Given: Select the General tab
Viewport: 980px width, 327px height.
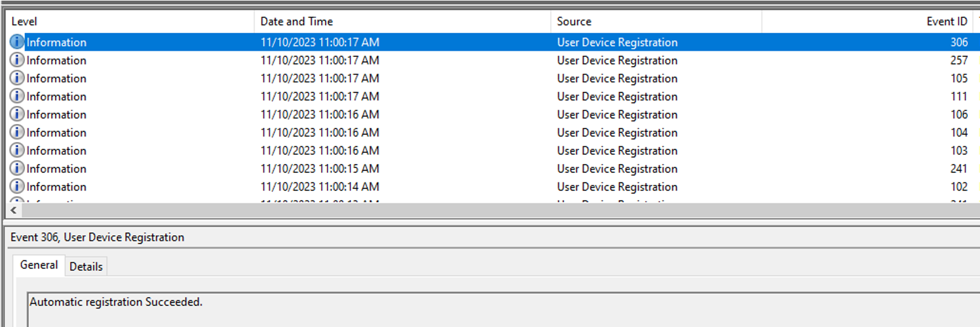Looking at the screenshot, I should (x=39, y=265).
